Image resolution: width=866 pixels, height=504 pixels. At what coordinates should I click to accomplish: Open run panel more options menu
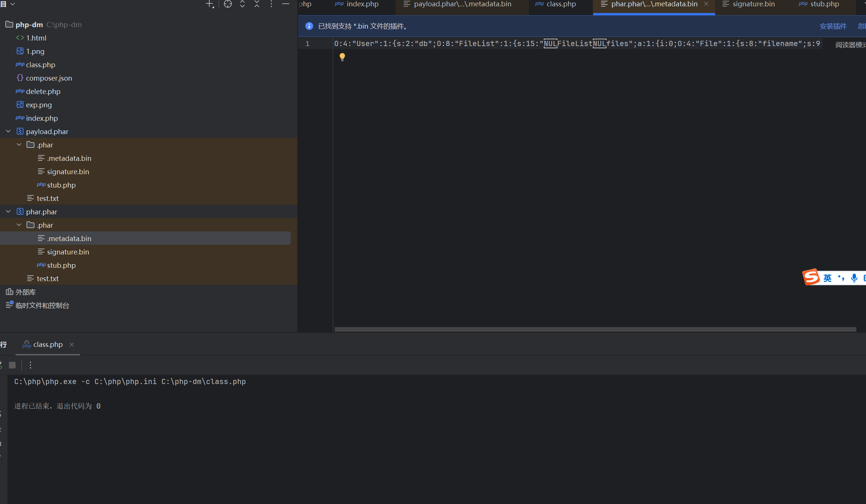coord(30,365)
